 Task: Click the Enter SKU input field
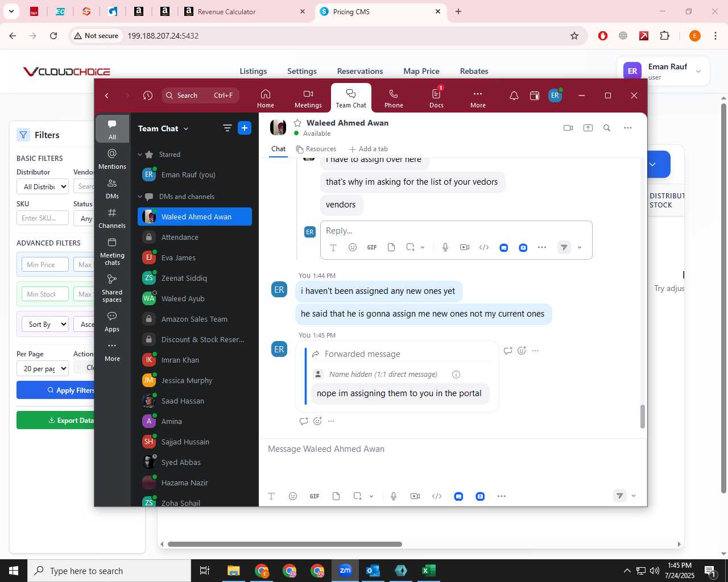tap(43, 218)
